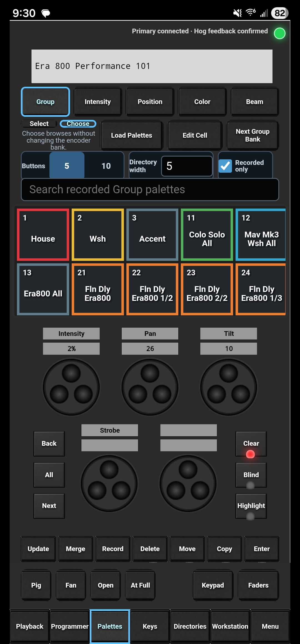
Task: Select group 12 Mav Mk3 Wsh All
Action: tap(261, 235)
